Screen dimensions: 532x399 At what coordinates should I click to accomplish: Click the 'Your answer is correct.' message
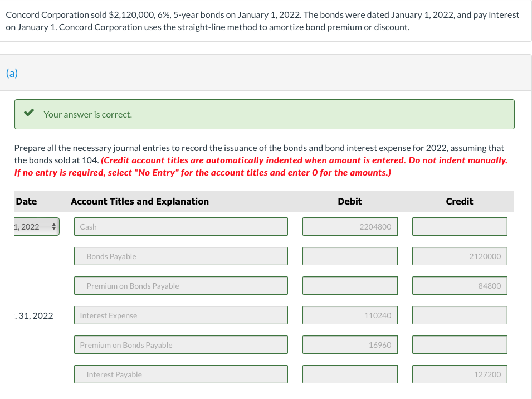point(87,115)
